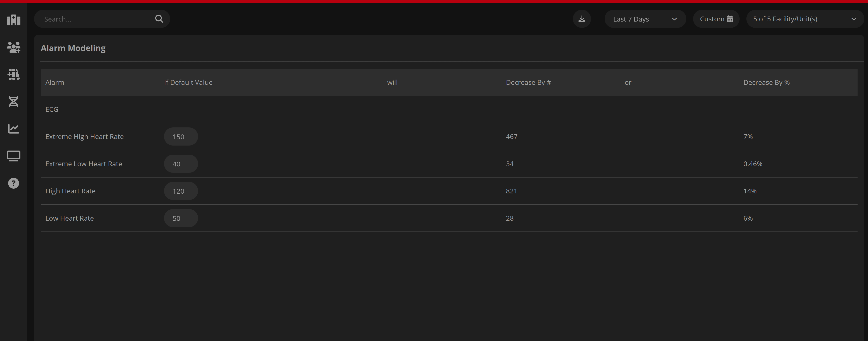The image size is (868, 341).
Task: Click the Alarm column header
Action: click(x=55, y=83)
